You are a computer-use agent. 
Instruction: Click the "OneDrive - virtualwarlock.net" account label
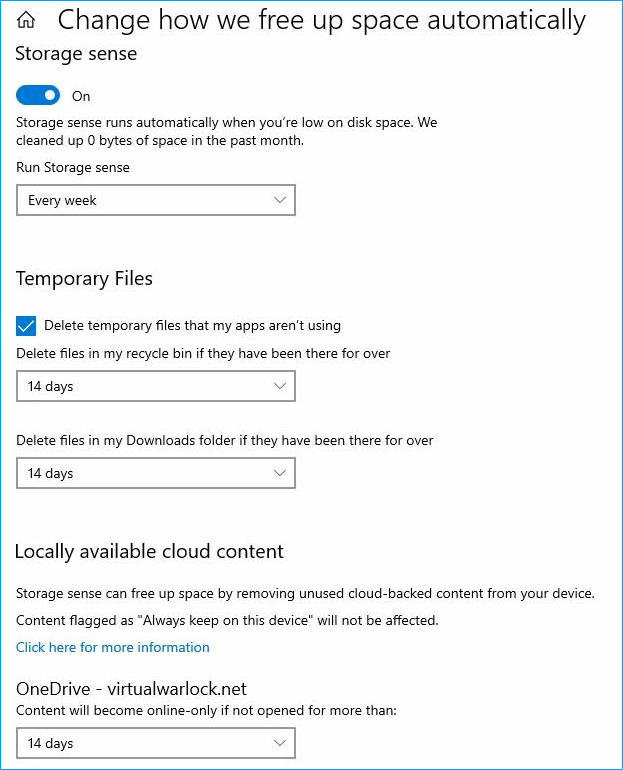(131, 689)
